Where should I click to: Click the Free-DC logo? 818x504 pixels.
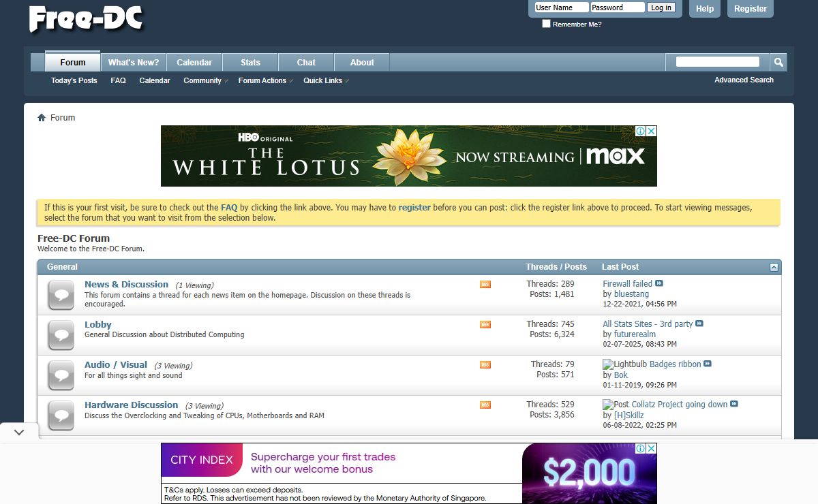coord(86,18)
